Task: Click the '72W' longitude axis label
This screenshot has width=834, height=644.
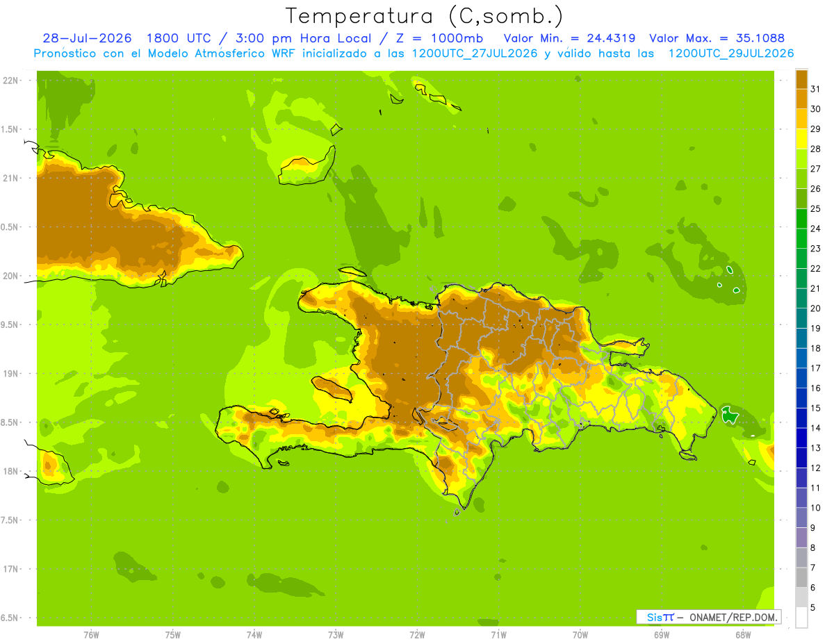Action: pos(417,635)
